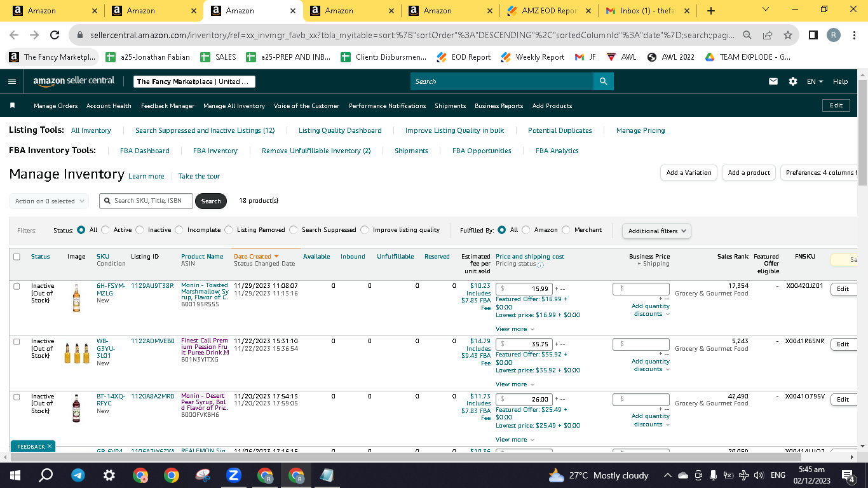Open the Settings gear in Seller Central header
868x488 pixels.
pos(792,81)
